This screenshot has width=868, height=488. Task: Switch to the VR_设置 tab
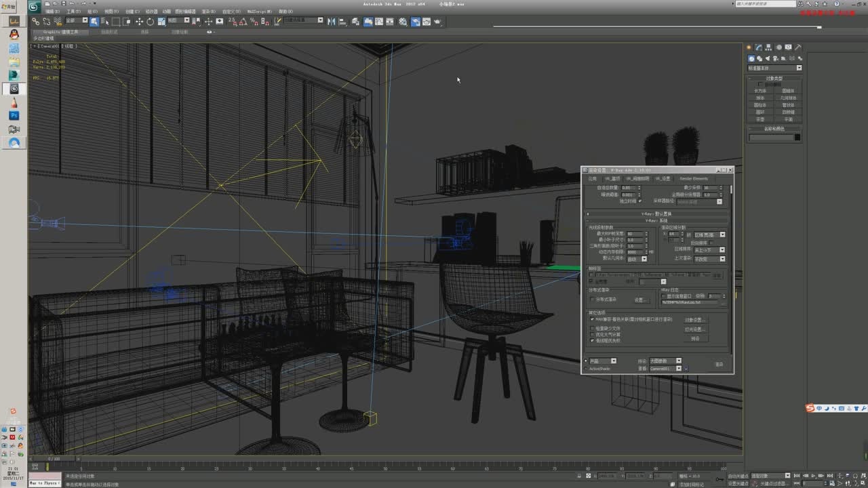coord(663,179)
